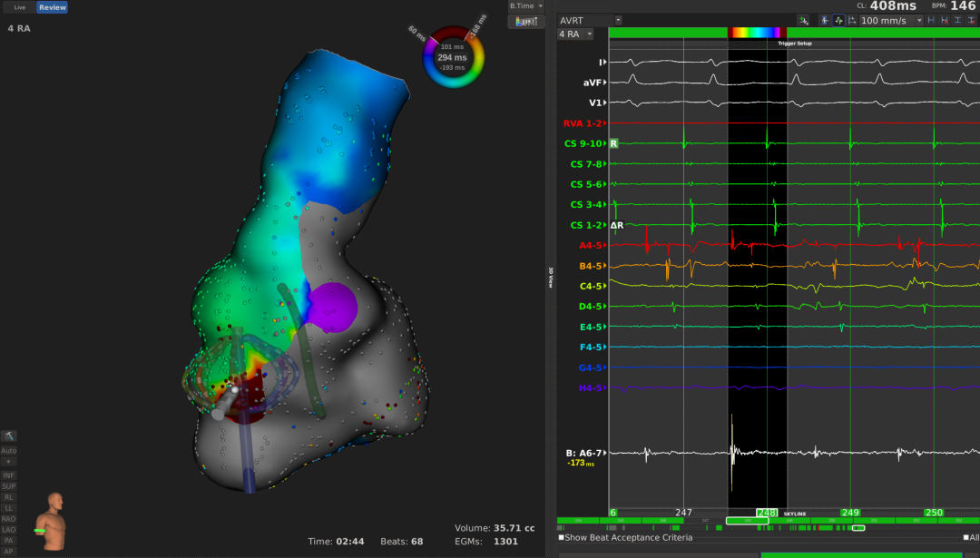Image resolution: width=980 pixels, height=558 pixels.
Task: Open the color legend icon under B.Time
Action: (x=525, y=22)
